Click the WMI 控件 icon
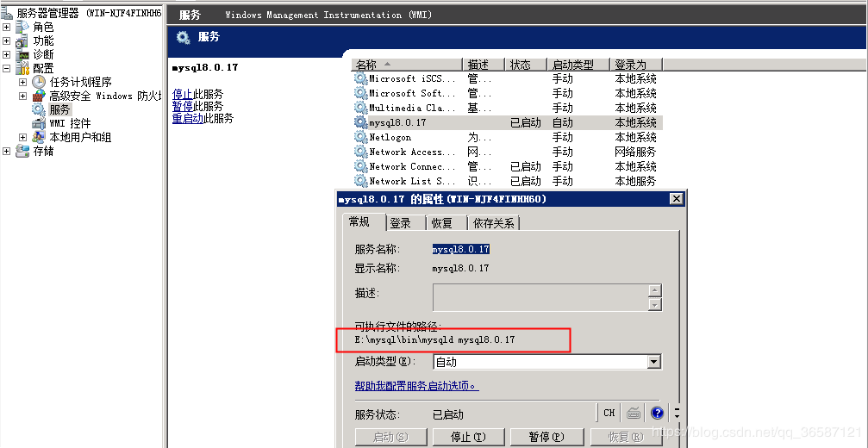Image resolution: width=868 pixels, height=448 pixels. pyautogui.click(x=39, y=123)
